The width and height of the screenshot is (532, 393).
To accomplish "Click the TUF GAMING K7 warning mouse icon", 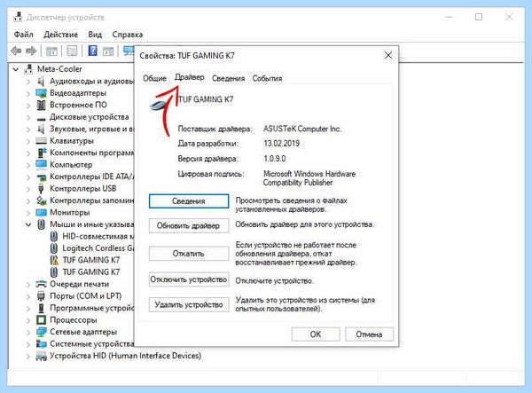I will 54,260.
